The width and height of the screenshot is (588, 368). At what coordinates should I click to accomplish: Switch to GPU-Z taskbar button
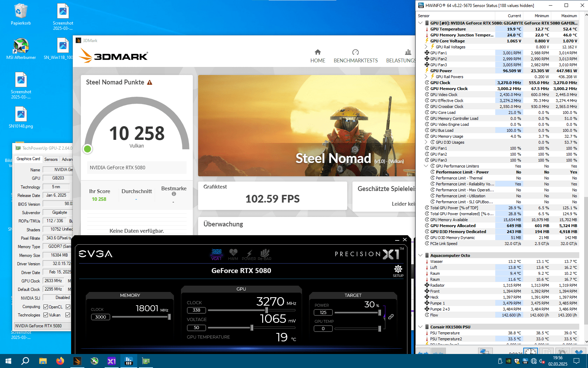pos(146,361)
